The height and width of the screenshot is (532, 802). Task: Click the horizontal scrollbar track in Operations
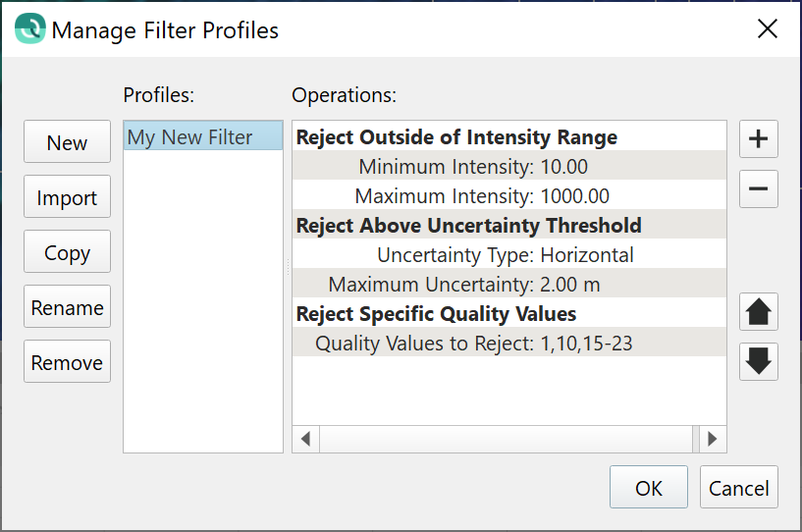tap(506, 438)
